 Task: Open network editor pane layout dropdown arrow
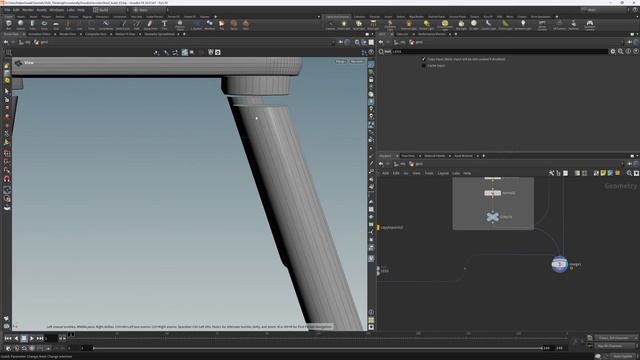[x=637, y=156]
